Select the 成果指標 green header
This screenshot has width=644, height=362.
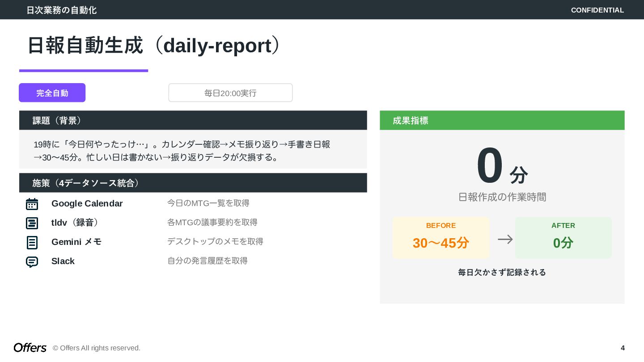[x=502, y=120]
